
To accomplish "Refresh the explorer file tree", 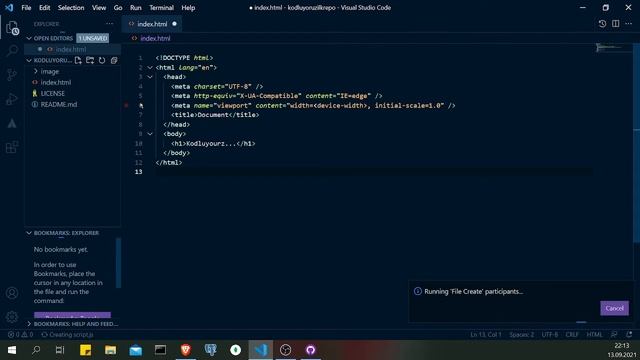I will [102, 60].
